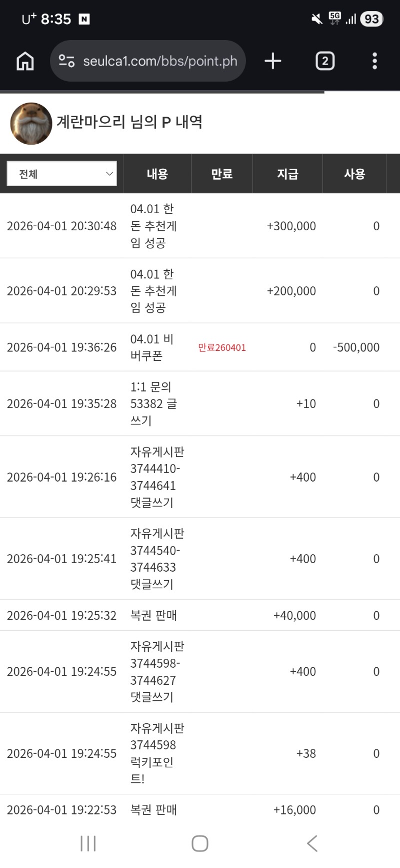Open the three-dot browser menu
The image size is (400, 868).
[x=374, y=61]
